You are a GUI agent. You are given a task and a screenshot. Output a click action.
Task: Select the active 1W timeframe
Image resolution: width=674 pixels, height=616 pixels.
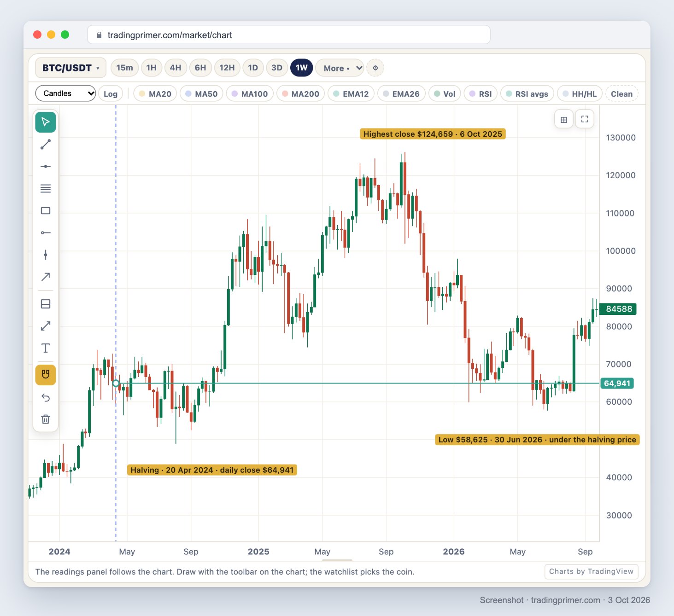(302, 68)
